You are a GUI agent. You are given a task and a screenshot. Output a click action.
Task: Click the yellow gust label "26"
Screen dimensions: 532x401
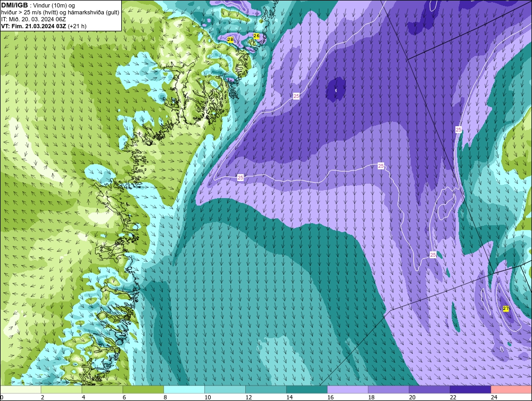(x=256, y=36)
